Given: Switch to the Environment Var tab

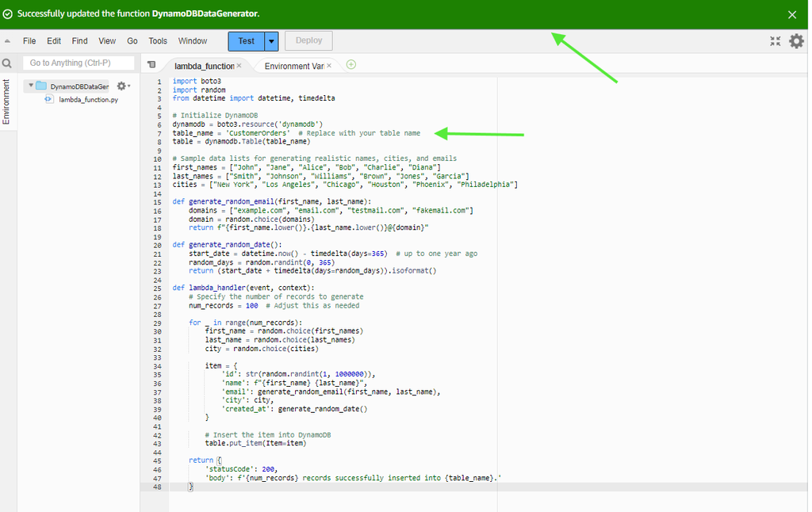Looking at the screenshot, I should coord(293,66).
